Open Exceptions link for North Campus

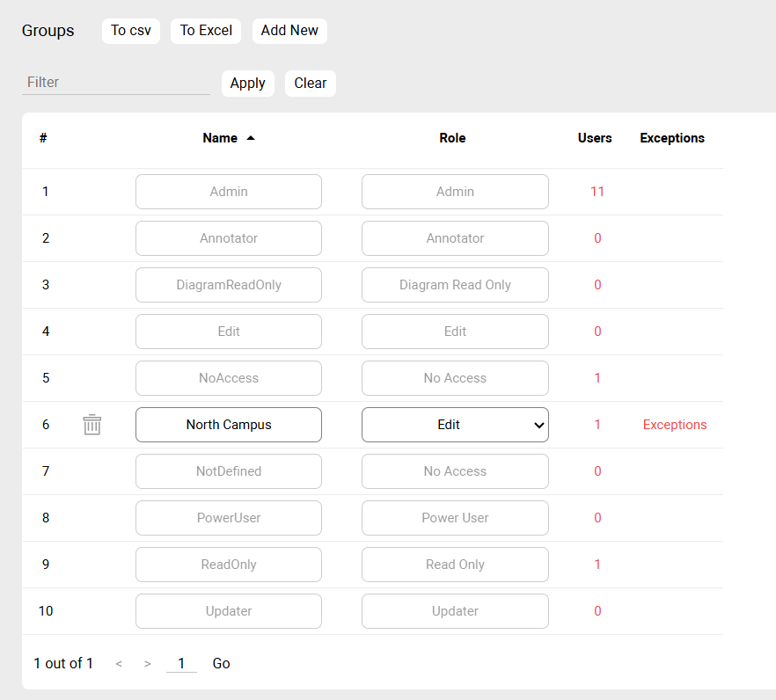(x=674, y=425)
